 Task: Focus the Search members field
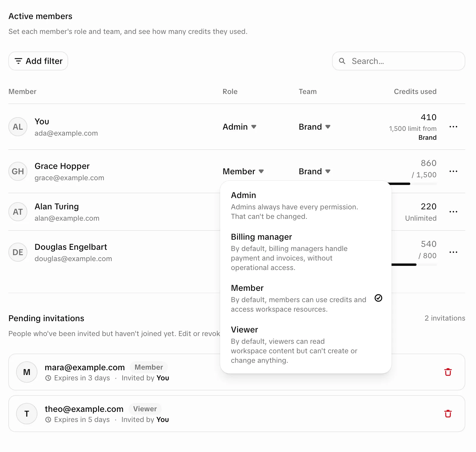(399, 61)
